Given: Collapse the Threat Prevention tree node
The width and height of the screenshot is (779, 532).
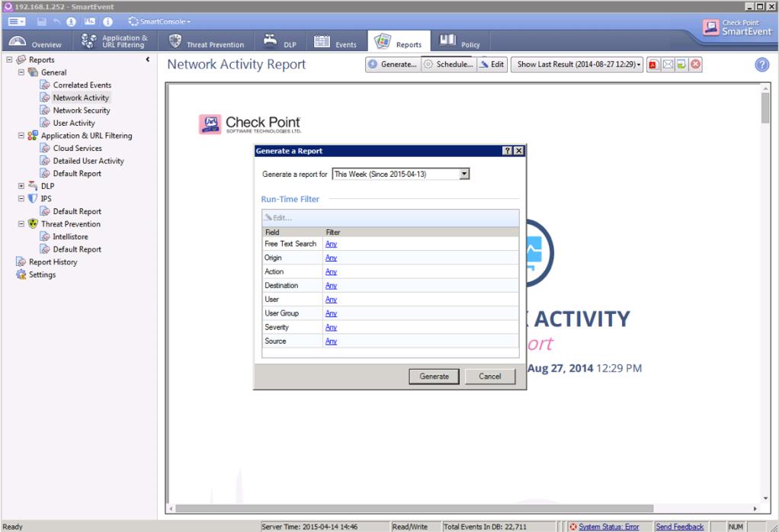Looking at the screenshot, I should click(x=21, y=224).
